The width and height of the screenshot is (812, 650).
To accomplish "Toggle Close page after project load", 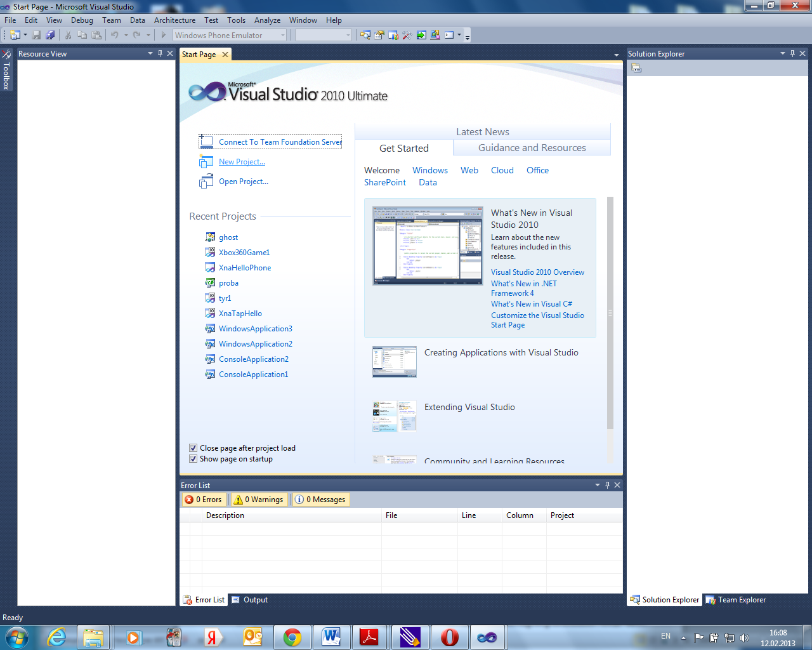I will (x=193, y=448).
